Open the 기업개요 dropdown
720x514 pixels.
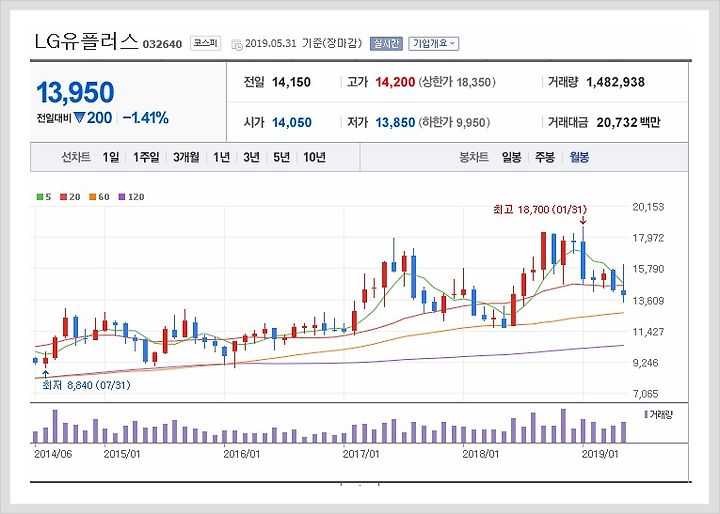(433, 44)
